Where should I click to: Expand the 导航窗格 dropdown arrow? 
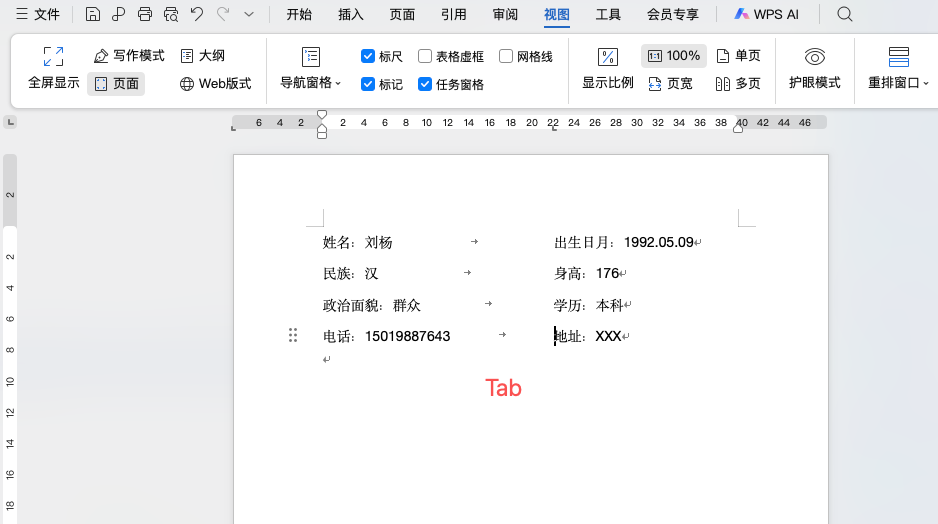[339, 83]
